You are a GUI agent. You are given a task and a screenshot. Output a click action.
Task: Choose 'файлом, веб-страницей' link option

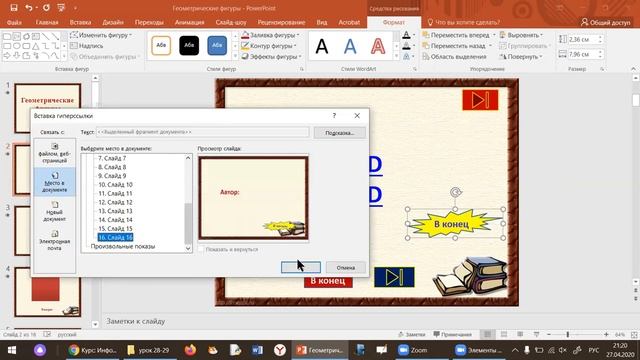click(54, 153)
